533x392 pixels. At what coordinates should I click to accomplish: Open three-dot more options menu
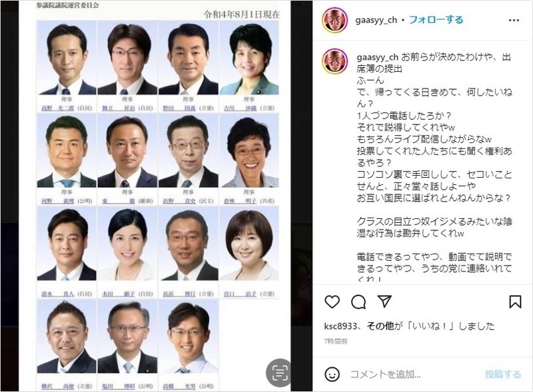click(x=514, y=21)
